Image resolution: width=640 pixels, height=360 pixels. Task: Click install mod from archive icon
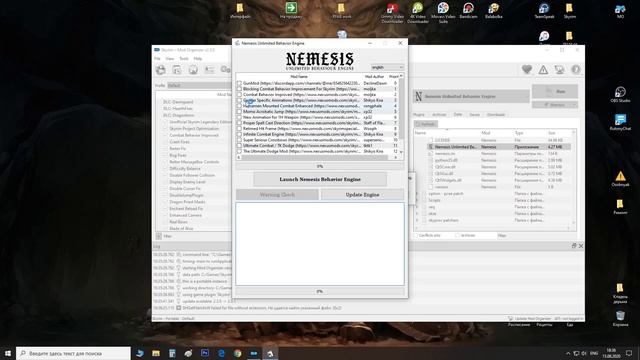(x=177, y=70)
